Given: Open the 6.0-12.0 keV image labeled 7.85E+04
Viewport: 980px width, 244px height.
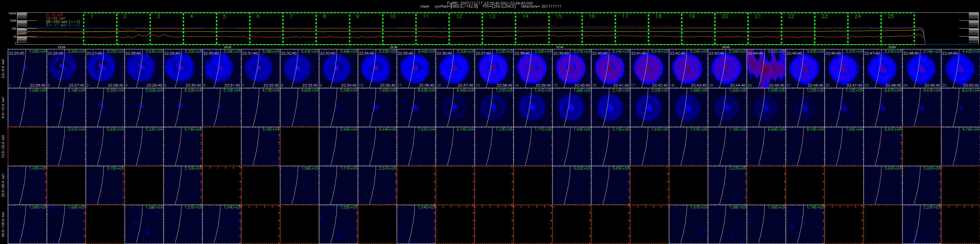Looking at the screenshot, I should (377, 107).
